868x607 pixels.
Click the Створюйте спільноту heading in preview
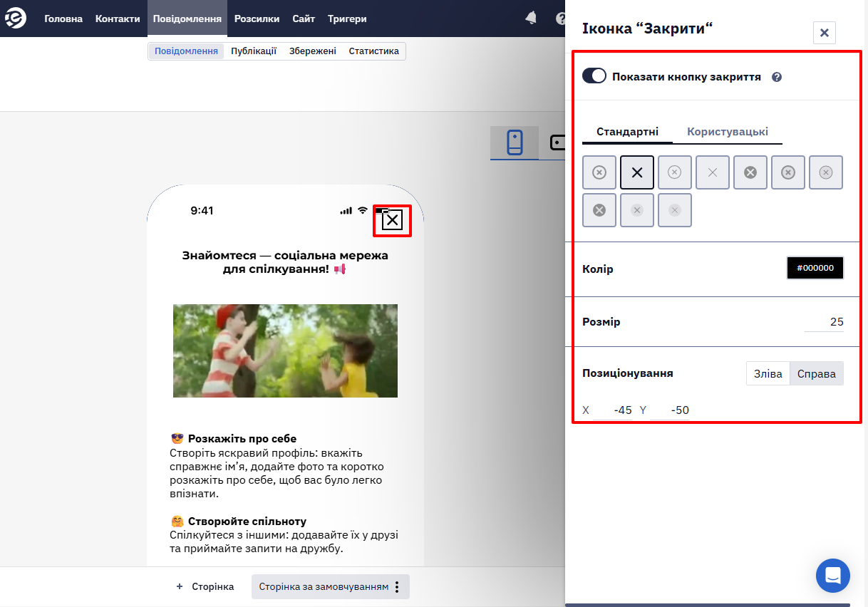pyautogui.click(x=247, y=522)
